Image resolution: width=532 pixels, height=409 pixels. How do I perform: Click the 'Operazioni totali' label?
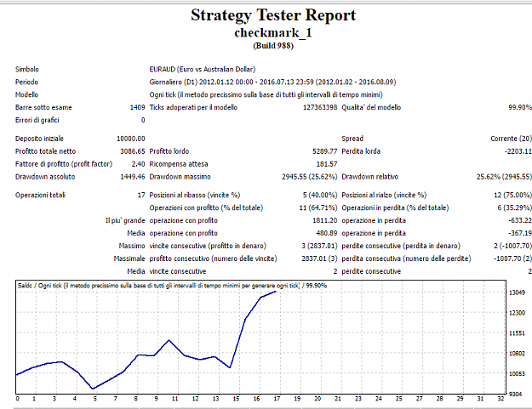(x=40, y=196)
